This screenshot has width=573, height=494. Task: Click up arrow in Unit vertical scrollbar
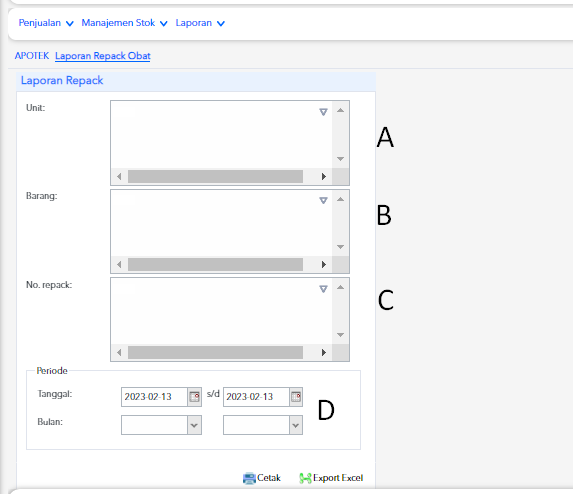coord(341,110)
